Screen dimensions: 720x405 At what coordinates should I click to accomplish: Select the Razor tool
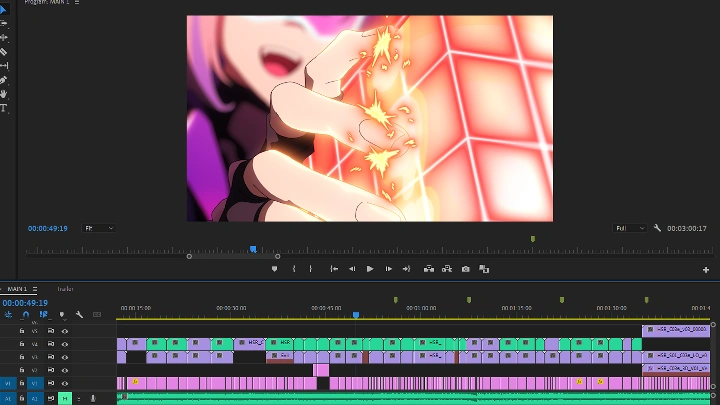click(x=4, y=52)
